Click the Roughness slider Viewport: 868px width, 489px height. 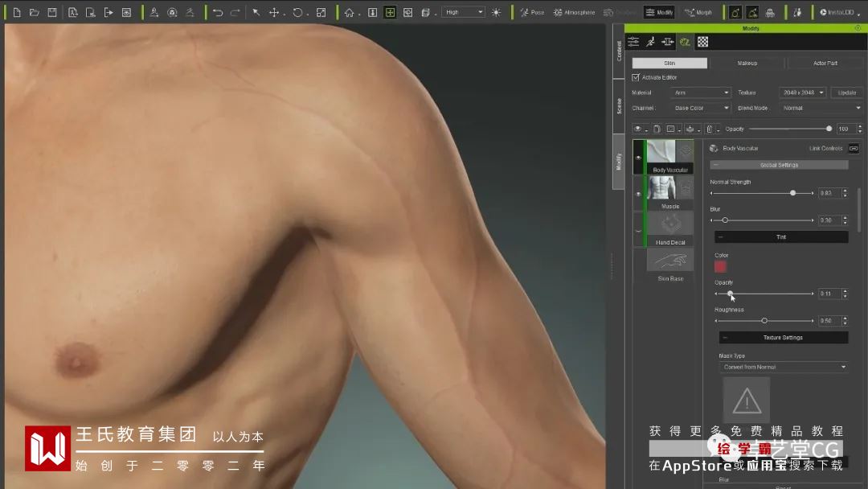pyautogui.click(x=764, y=321)
